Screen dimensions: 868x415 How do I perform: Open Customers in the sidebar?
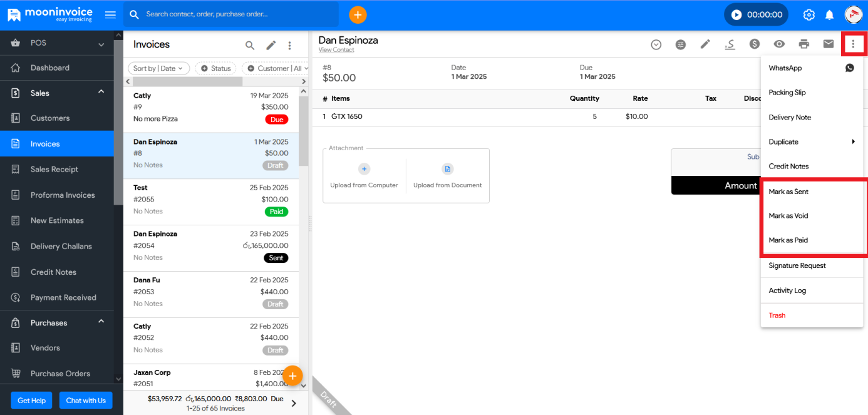pos(57,118)
